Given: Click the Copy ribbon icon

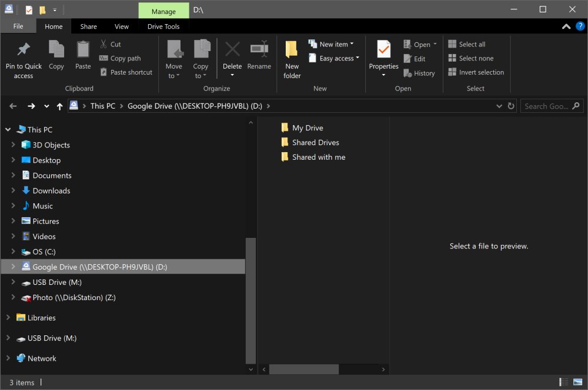Looking at the screenshot, I should tap(56, 49).
